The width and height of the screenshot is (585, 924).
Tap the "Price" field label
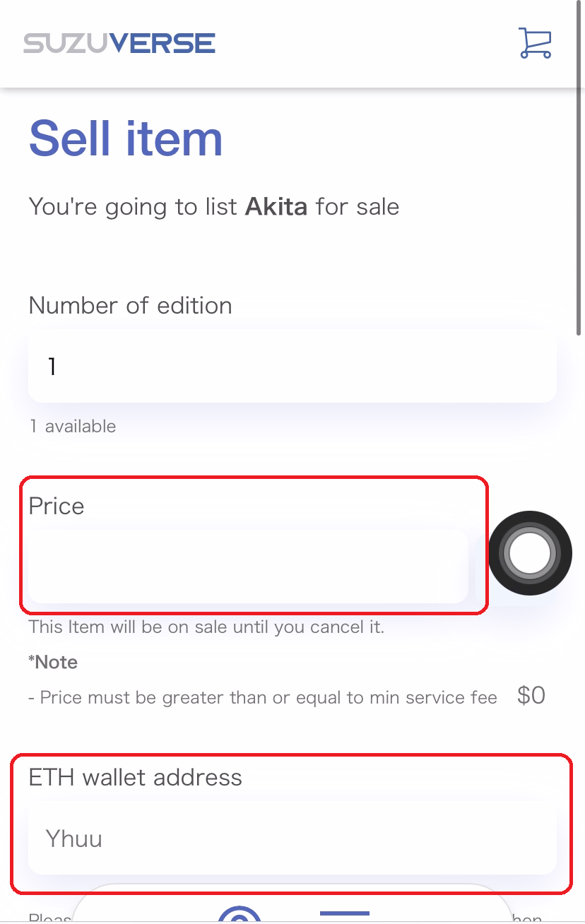point(57,507)
